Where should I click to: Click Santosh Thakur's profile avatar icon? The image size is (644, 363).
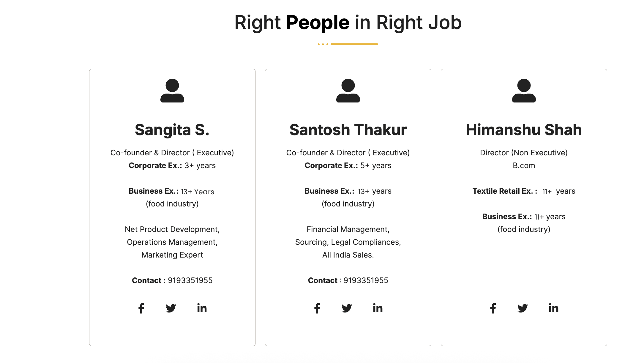click(348, 91)
